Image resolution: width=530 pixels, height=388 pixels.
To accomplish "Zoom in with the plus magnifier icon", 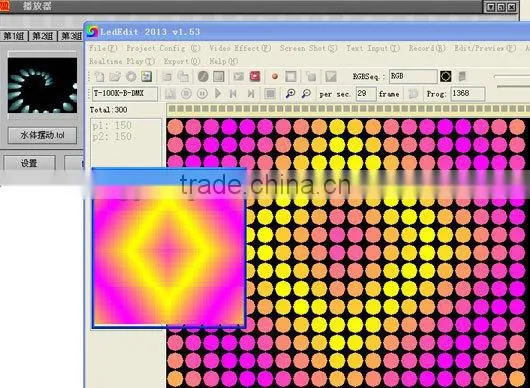I will pos(290,94).
